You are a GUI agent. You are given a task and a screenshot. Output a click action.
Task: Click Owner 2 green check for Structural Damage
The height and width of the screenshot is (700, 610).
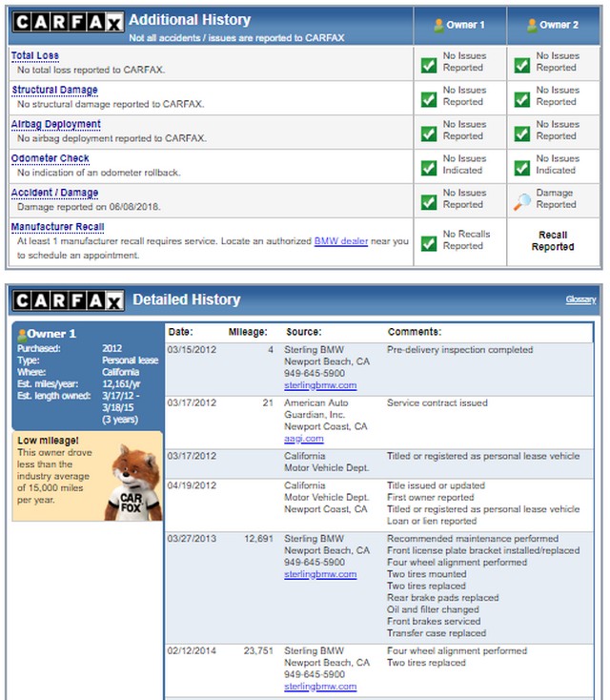[x=522, y=99]
